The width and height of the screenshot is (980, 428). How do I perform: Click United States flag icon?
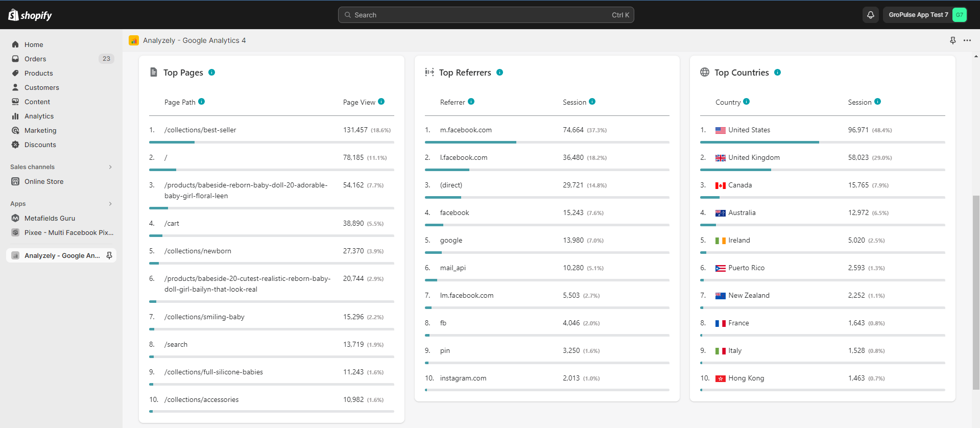[721, 130]
